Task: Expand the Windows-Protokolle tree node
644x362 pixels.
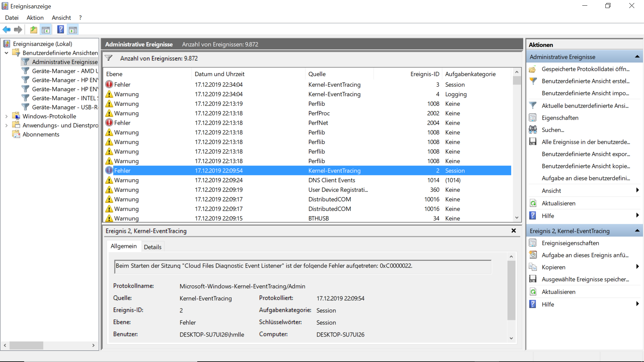Action: pos(6,116)
